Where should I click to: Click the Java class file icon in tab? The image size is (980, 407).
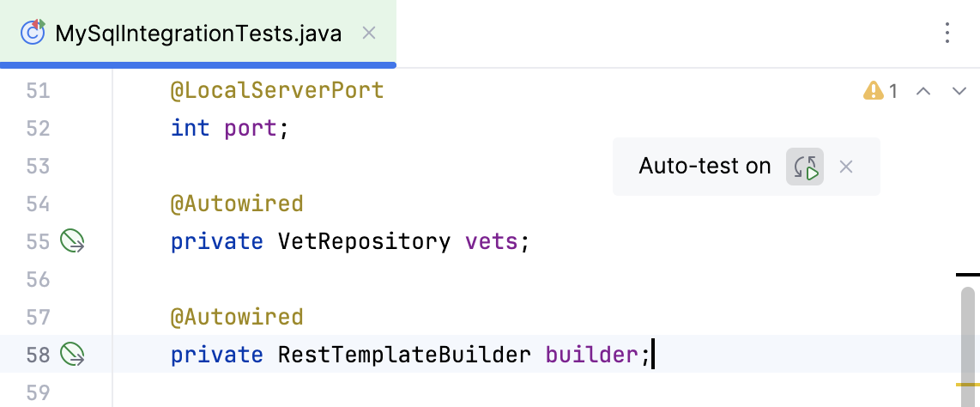click(33, 33)
